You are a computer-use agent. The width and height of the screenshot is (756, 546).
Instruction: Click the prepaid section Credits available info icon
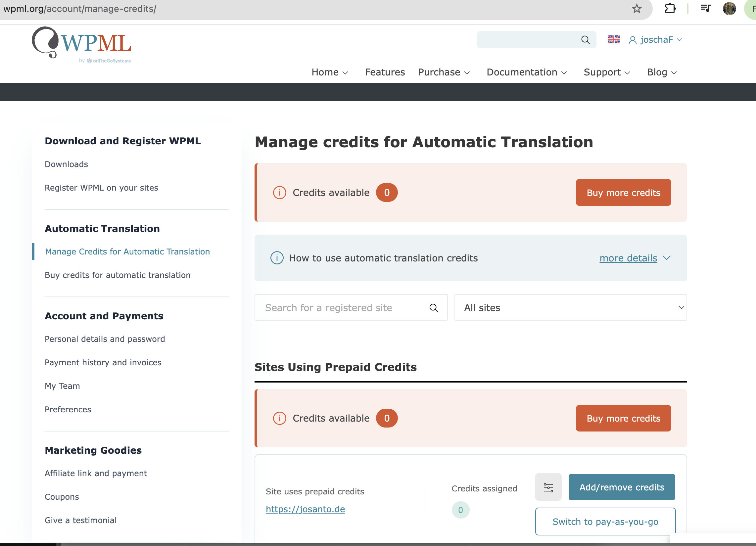click(x=279, y=418)
